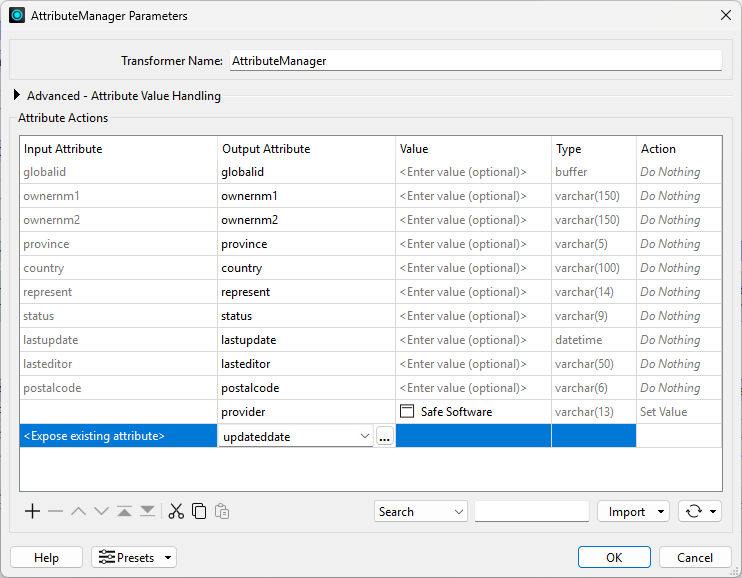
Task: Click Do Nothing action for lasteditor
Action: click(679, 364)
